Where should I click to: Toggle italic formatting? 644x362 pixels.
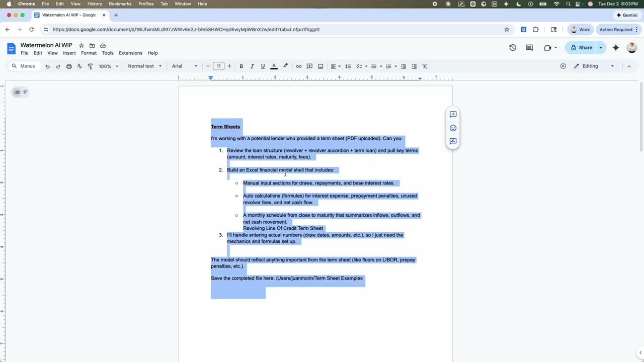point(252,66)
